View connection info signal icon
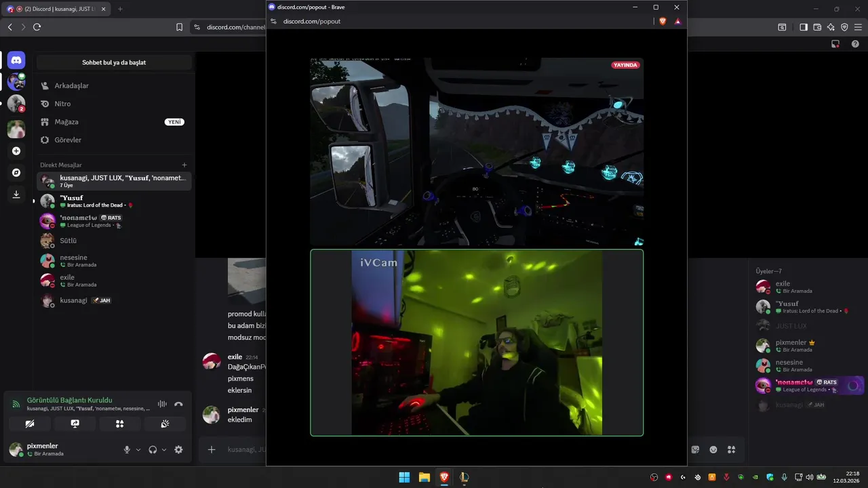 [16, 404]
